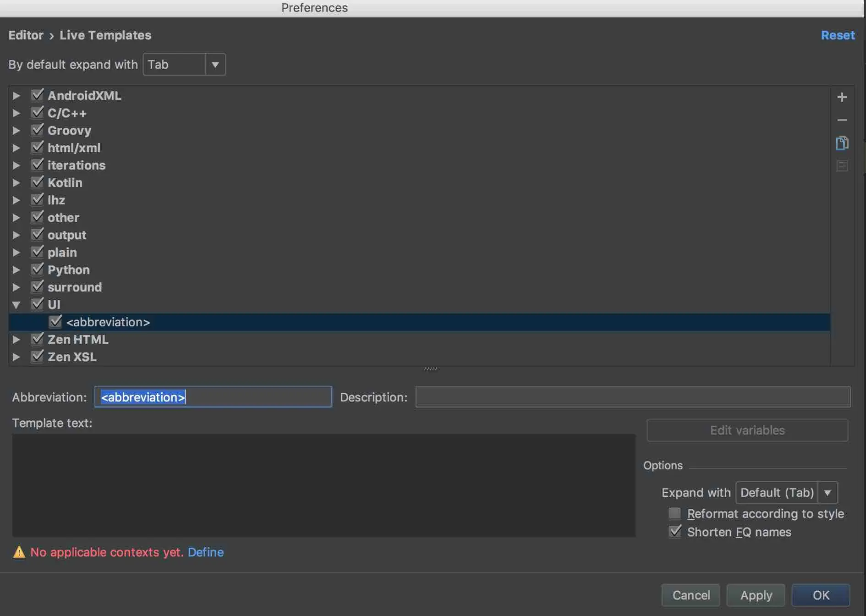Focus the Description input field
Image resolution: width=866 pixels, height=616 pixels.
click(x=633, y=397)
